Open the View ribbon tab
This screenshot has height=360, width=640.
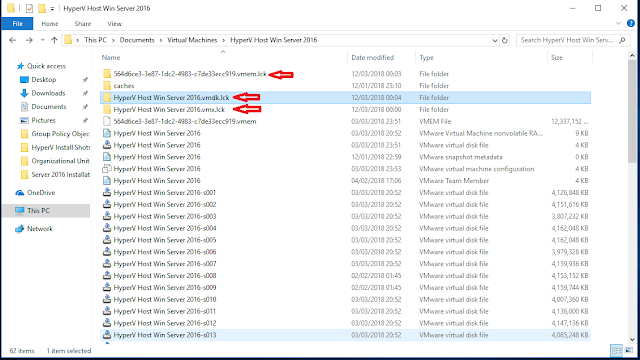[x=114, y=24]
